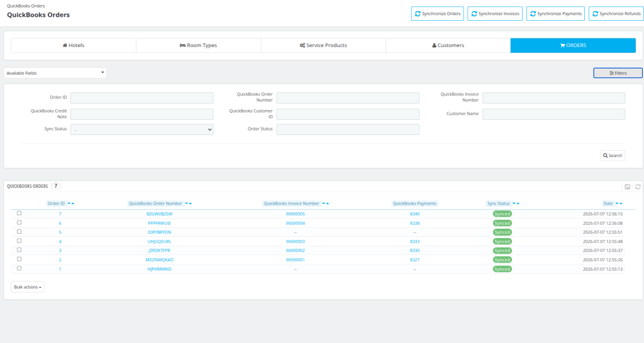Sort QuickBooks Order Number ascending
The width and height of the screenshot is (644, 343).
190,204
